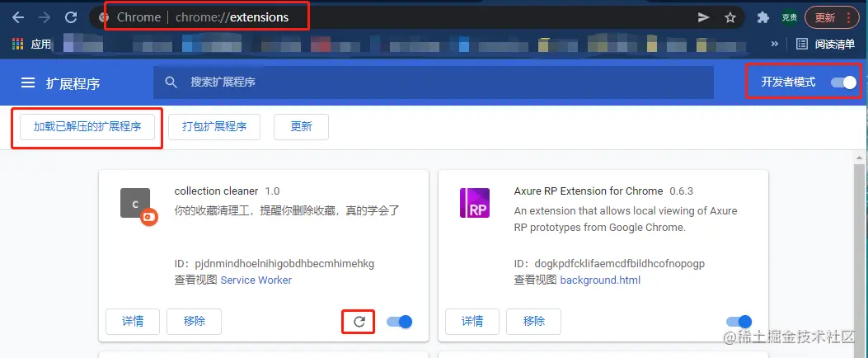Click the Axure RP extension icon

475,202
